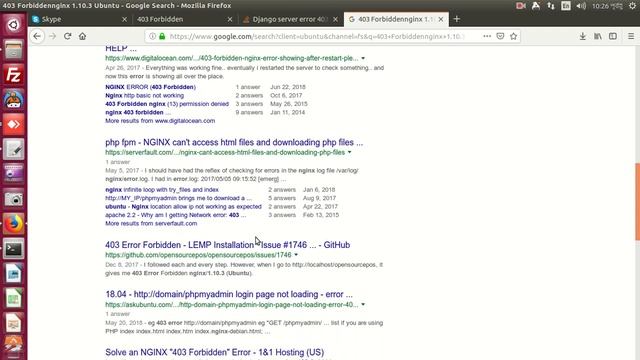Go back with the browser back arrow
Image resolution: width=640 pixels, height=360 pixels.
37,36
